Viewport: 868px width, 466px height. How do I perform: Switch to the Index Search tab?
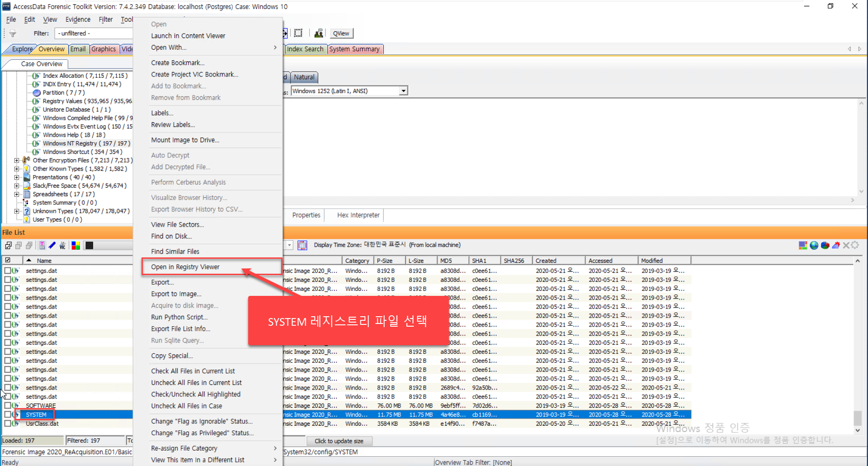click(305, 49)
